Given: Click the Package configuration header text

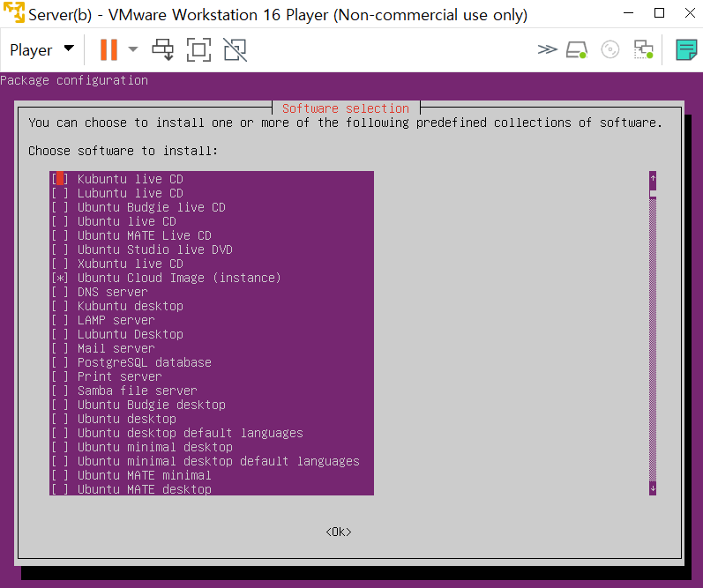Looking at the screenshot, I should tap(74, 81).
